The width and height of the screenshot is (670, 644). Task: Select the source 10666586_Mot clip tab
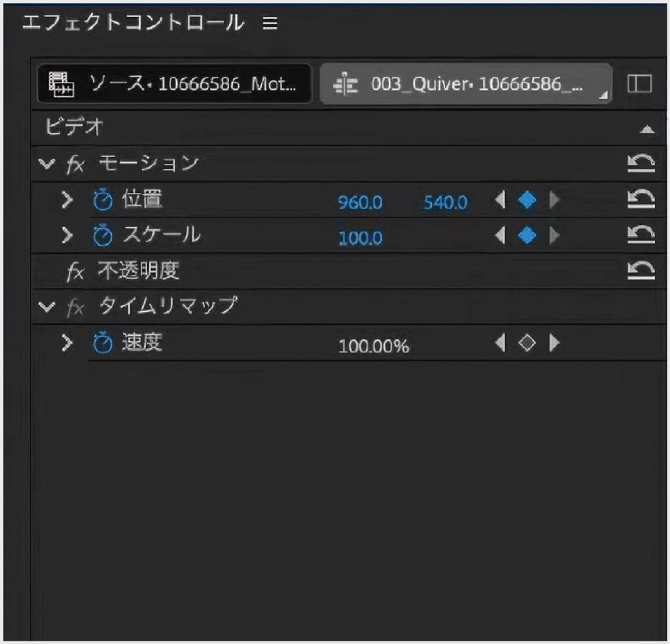point(174,84)
